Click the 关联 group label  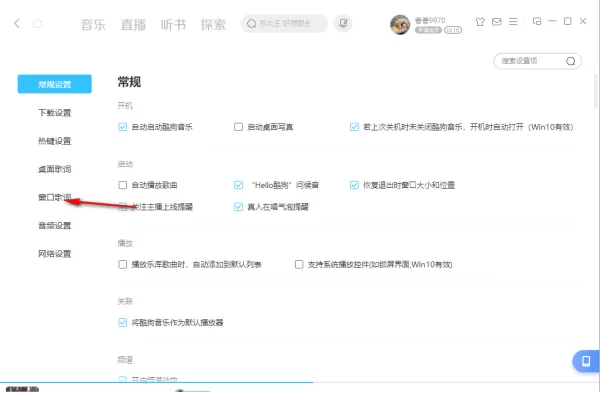tap(125, 302)
